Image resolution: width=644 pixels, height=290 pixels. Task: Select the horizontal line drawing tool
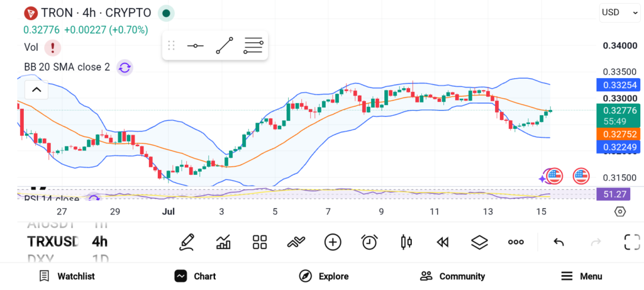pos(196,45)
